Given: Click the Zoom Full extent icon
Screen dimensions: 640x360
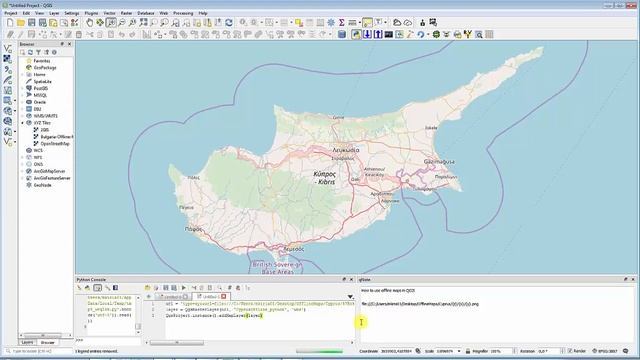Looking at the screenshot, I should click(143, 23).
